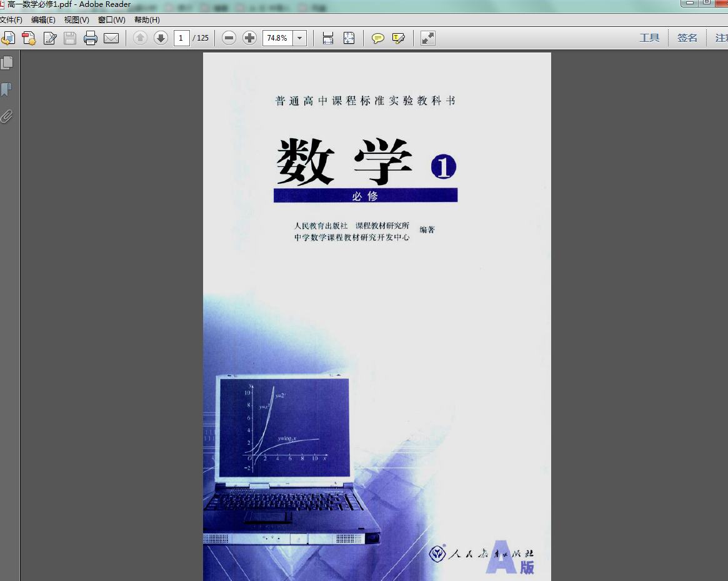Image resolution: width=728 pixels, height=581 pixels.
Task: Select the highlight text tool
Action: coord(398,38)
